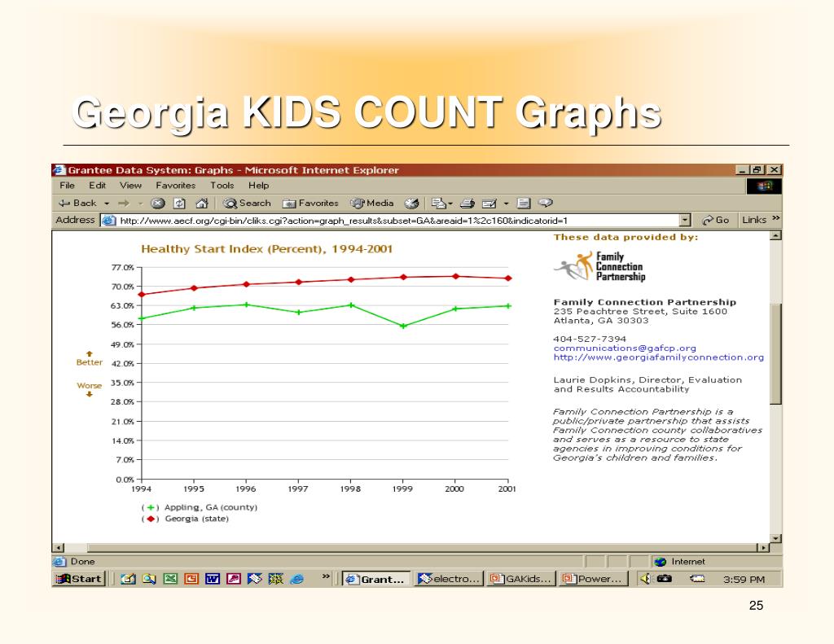Switch to the Grant... taskbar window
Screen dimensions: 834x644
coord(376,579)
